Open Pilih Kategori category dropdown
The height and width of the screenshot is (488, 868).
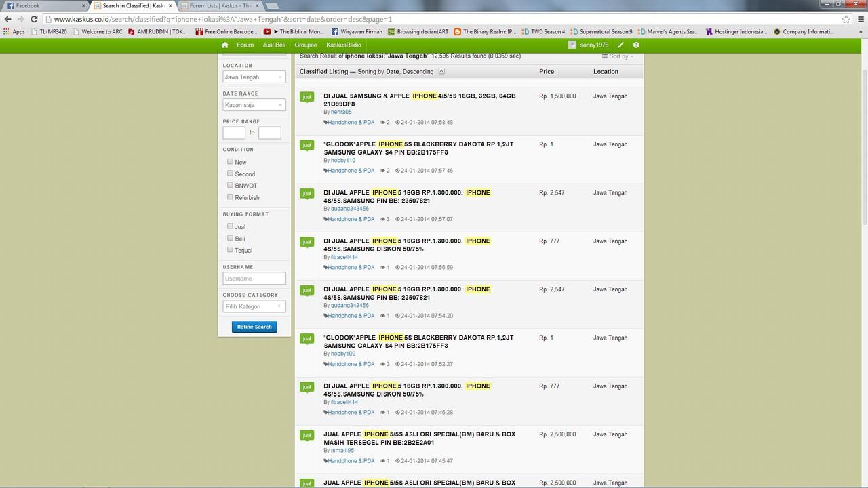pyautogui.click(x=254, y=306)
